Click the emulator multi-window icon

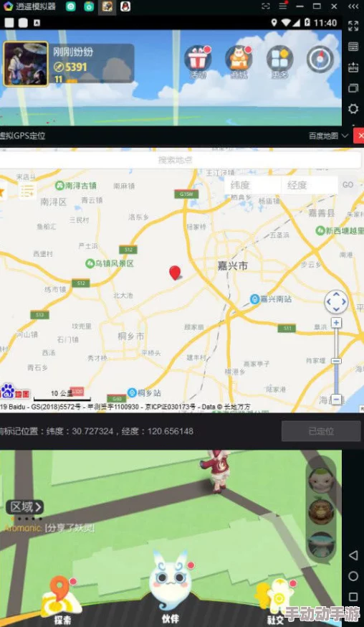[x=353, y=88]
